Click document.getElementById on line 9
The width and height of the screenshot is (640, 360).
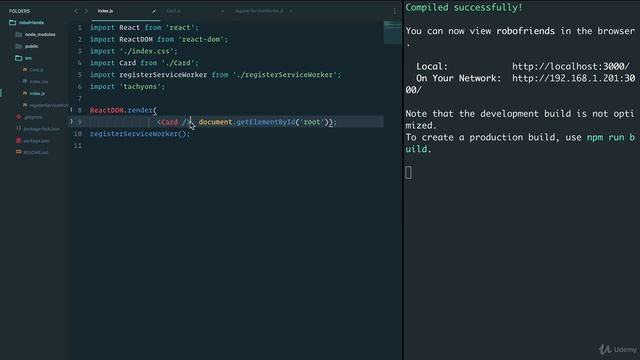pyautogui.click(x=247, y=122)
